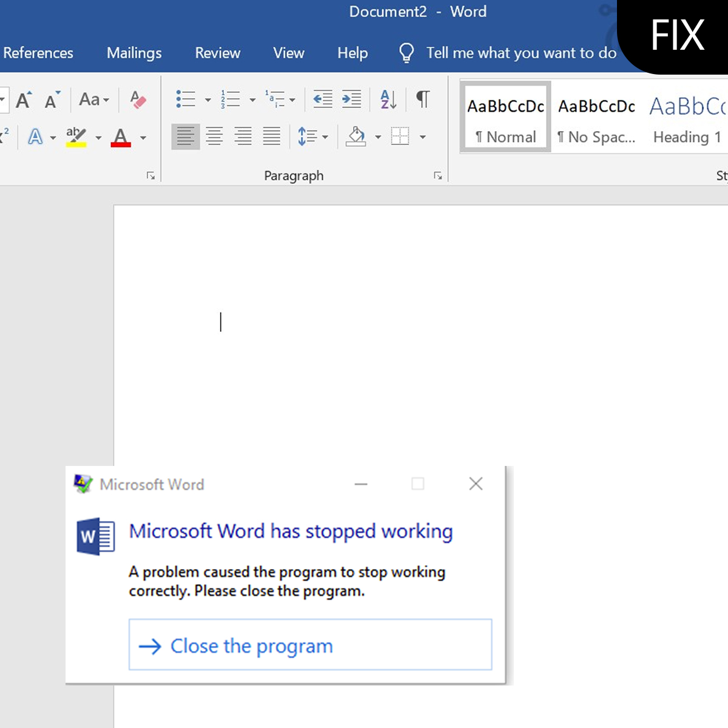This screenshot has height=728, width=728.
Task: Click the Increase Indent icon
Action: (352, 99)
